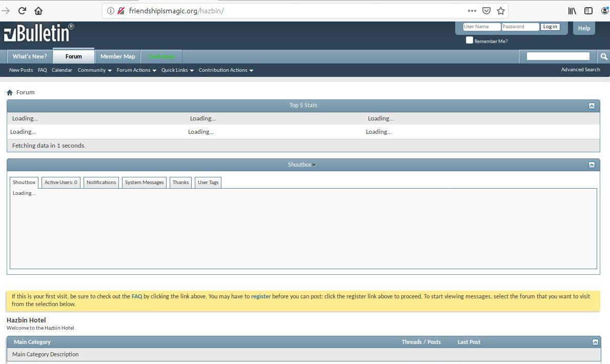Collapse the Top 5 Stats panel
Image resolution: width=610 pixels, height=364 pixels.
(x=592, y=106)
